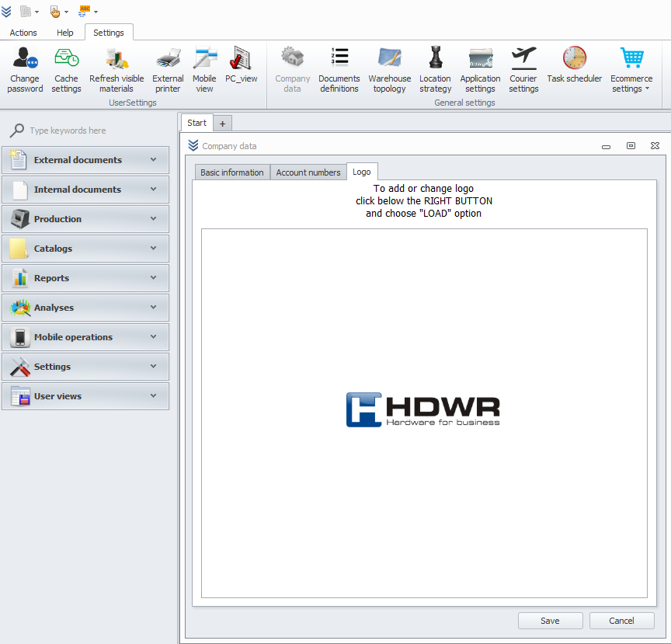
Task: Close the Company data window
Action: point(655,146)
